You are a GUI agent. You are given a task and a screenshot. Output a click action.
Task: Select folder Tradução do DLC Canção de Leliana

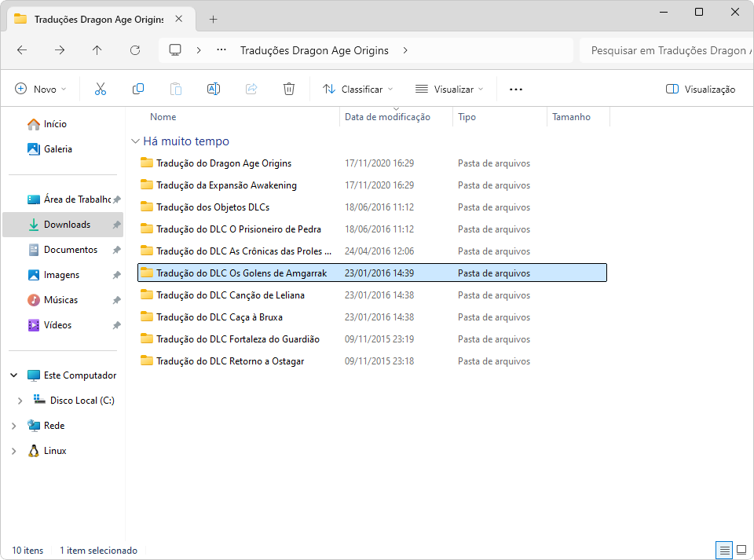[x=372, y=295]
